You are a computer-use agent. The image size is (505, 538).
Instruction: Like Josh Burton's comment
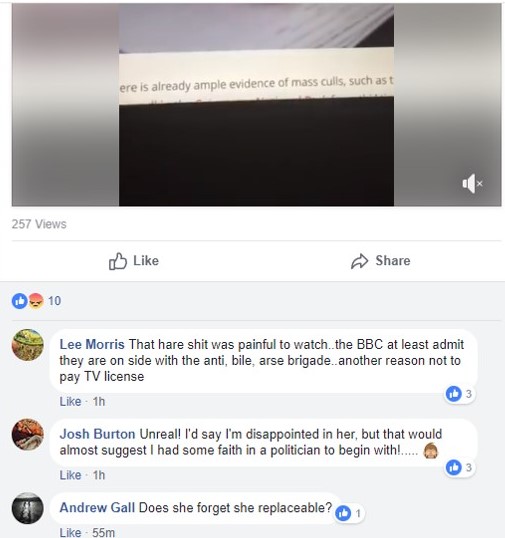70,475
